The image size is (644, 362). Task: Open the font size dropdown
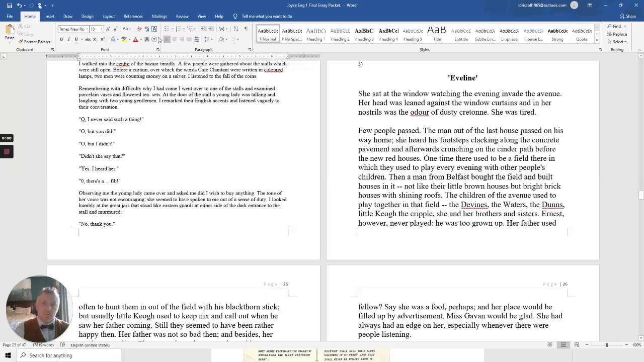click(101, 29)
